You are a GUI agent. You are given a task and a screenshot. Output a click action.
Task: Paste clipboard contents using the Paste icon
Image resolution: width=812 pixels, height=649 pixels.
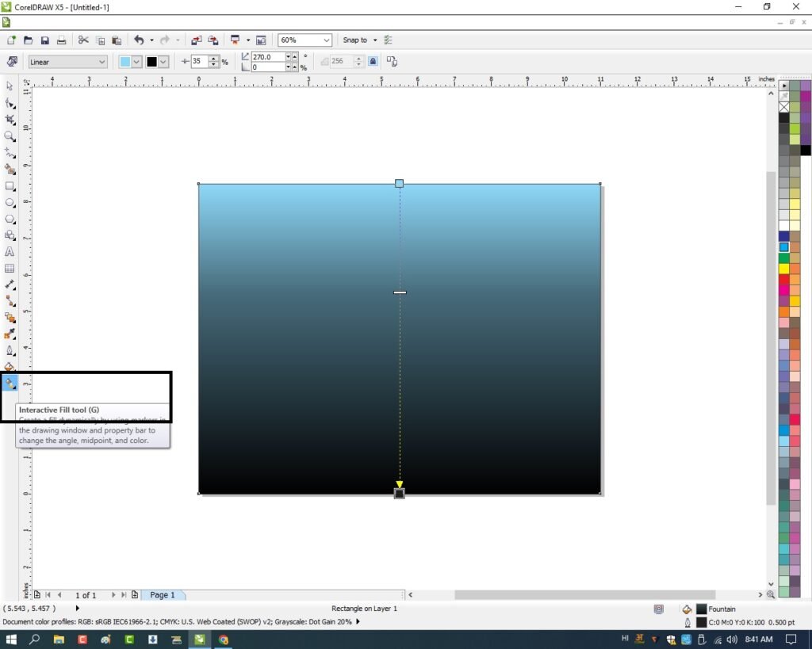click(117, 40)
